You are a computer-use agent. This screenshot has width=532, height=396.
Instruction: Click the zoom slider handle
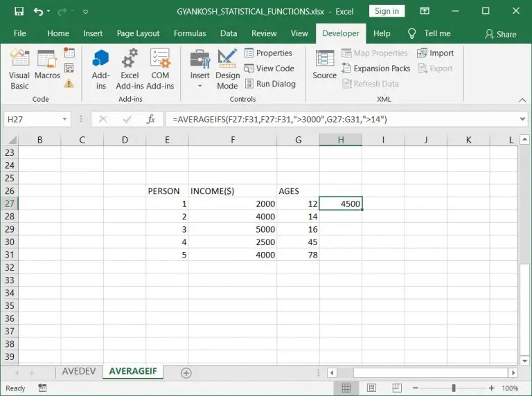coord(454,388)
